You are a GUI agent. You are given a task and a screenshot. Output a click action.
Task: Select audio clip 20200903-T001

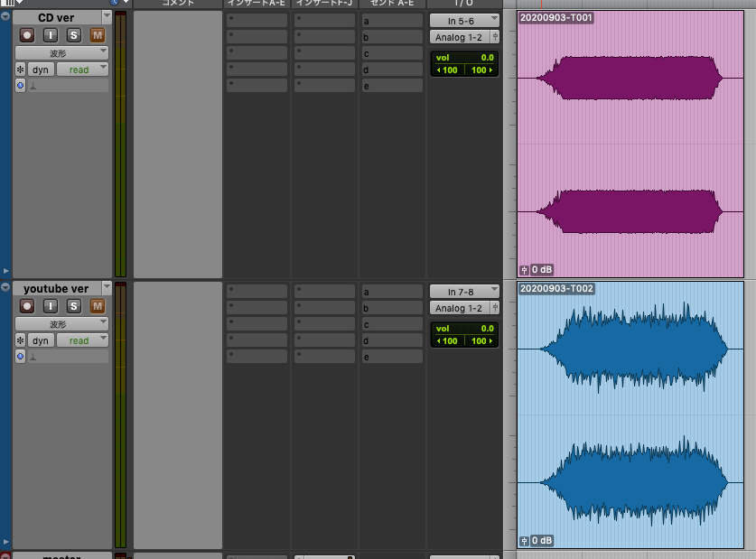630,144
